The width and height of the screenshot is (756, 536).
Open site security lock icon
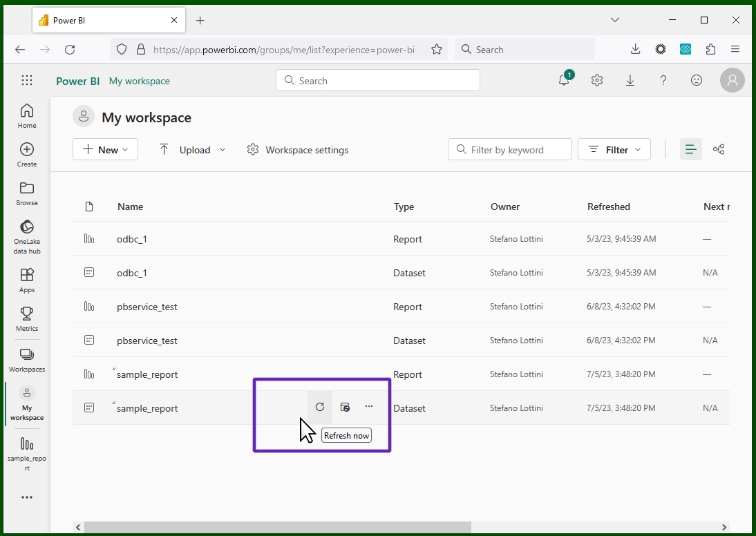141,49
